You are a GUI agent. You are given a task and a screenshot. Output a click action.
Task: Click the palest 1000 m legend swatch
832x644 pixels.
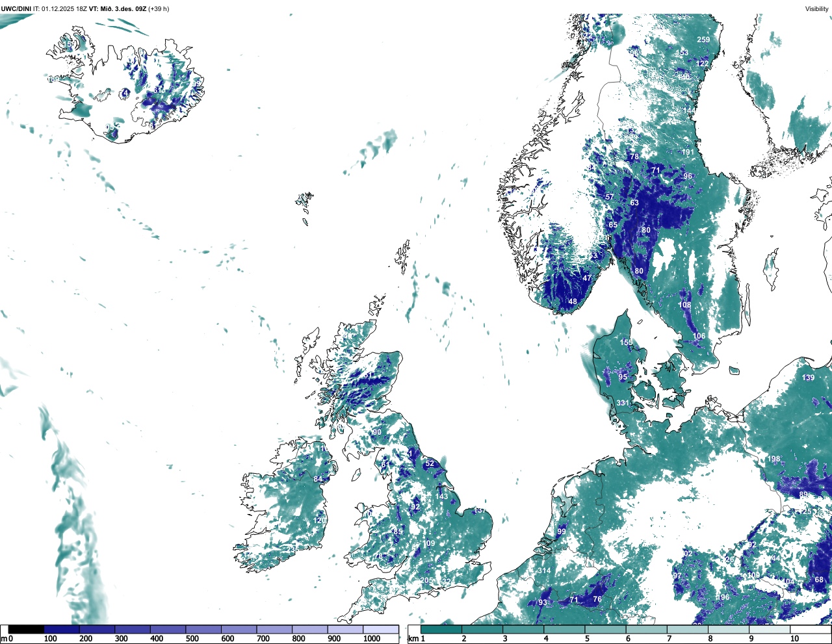pyautogui.click(x=381, y=629)
